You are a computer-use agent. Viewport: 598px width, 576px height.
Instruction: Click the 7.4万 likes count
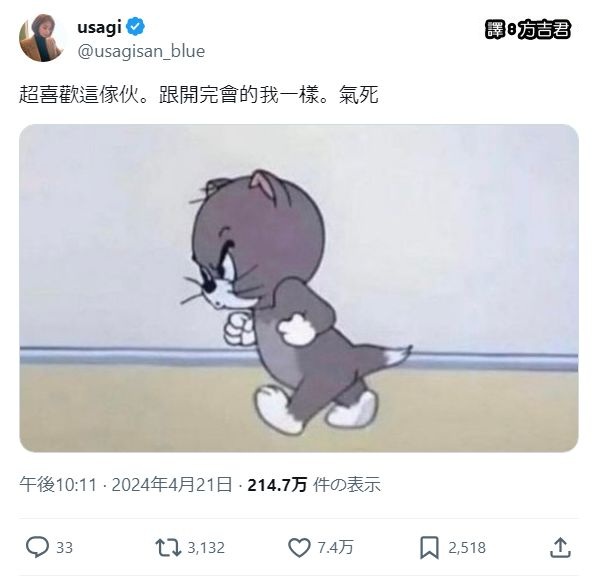(336, 548)
